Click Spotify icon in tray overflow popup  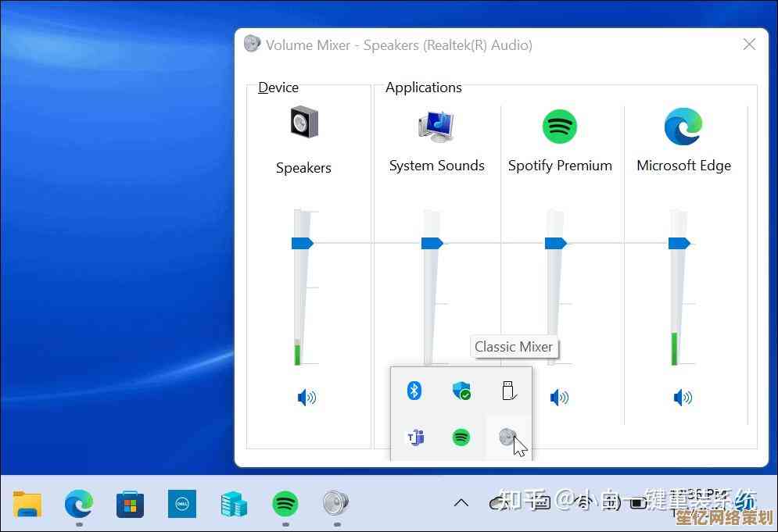coord(461,437)
